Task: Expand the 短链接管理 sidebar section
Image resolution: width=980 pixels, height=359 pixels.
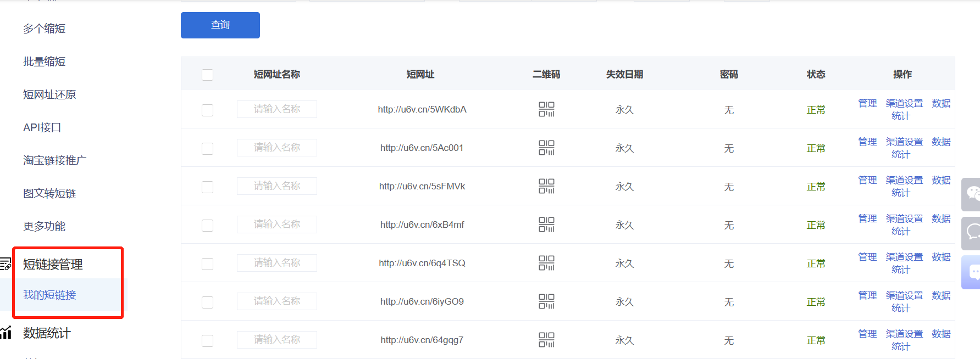Action: (x=53, y=265)
